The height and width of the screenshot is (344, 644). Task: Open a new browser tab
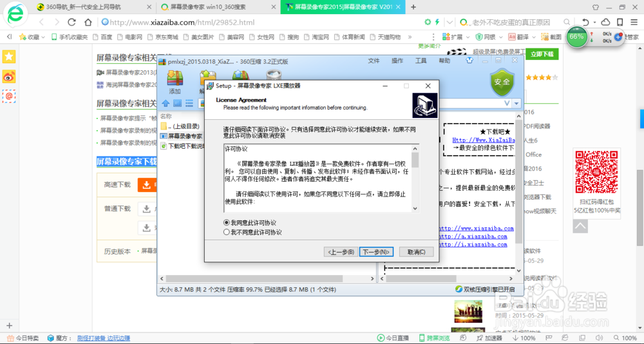[413, 7]
